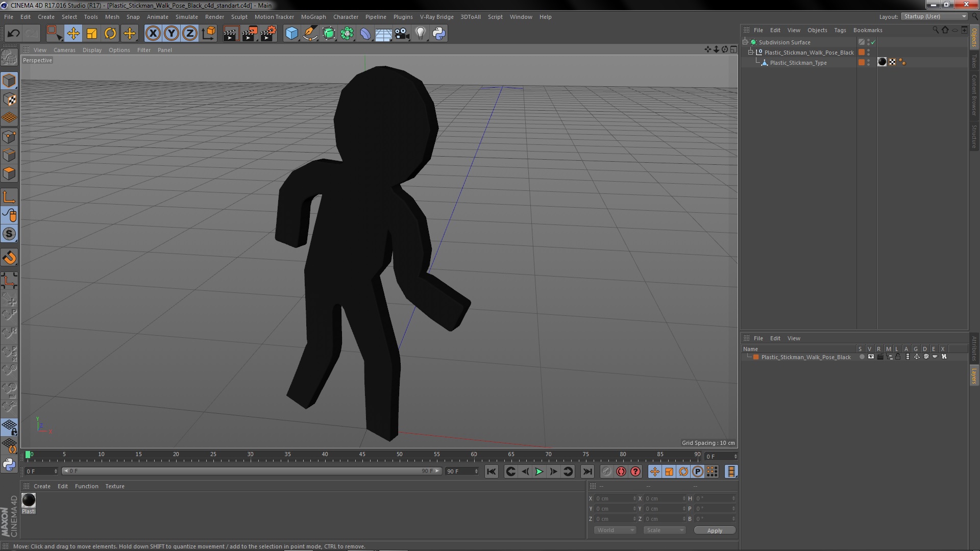Viewport: 980px width, 551px height.
Task: Select the Move tool
Action: tap(73, 34)
